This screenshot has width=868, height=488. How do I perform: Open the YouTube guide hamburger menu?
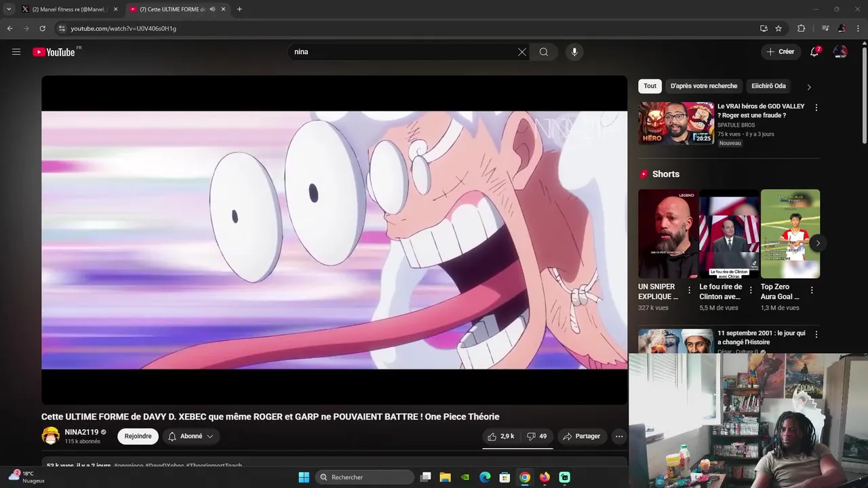[x=16, y=52]
